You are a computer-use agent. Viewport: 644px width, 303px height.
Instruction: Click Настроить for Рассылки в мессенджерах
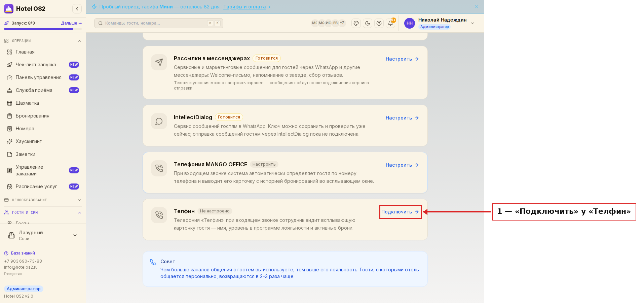click(402, 59)
